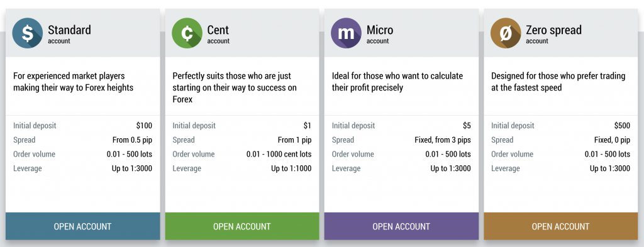The image size is (644, 247).
Task: Click the Cent description about starting on Forex
Action: (x=235, y=87)
